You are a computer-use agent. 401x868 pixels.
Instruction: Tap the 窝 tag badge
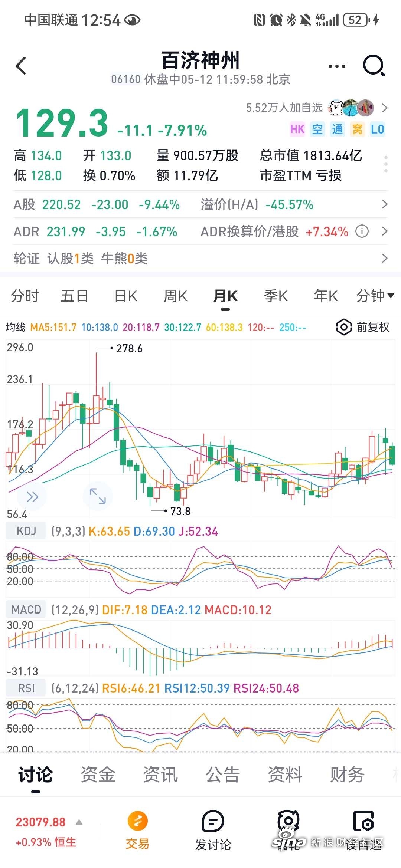point(358,129)
